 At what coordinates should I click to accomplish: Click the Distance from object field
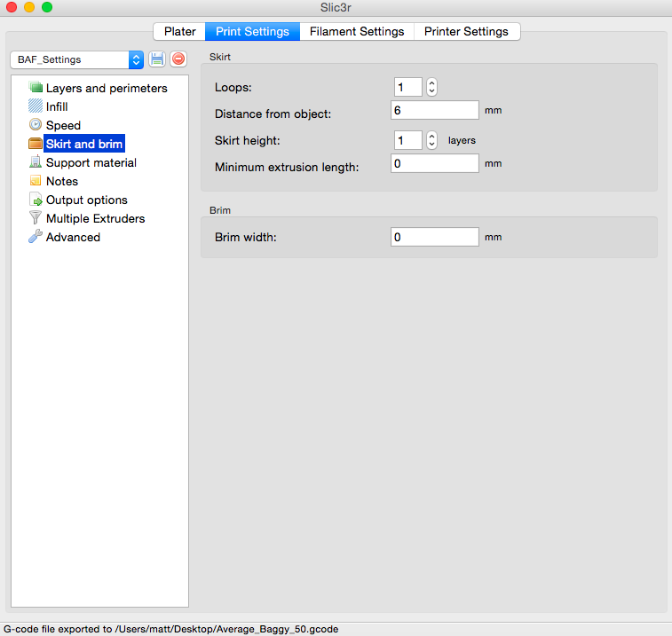[434, 110]
